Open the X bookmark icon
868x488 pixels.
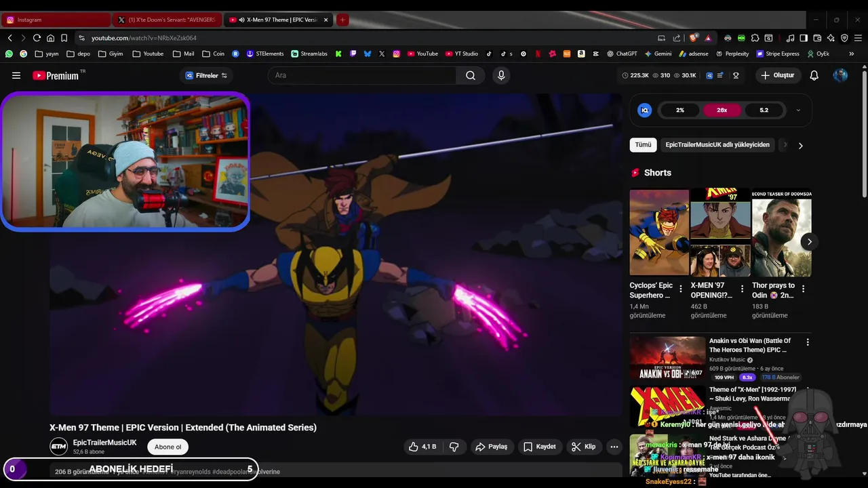(x=382, y=54)
